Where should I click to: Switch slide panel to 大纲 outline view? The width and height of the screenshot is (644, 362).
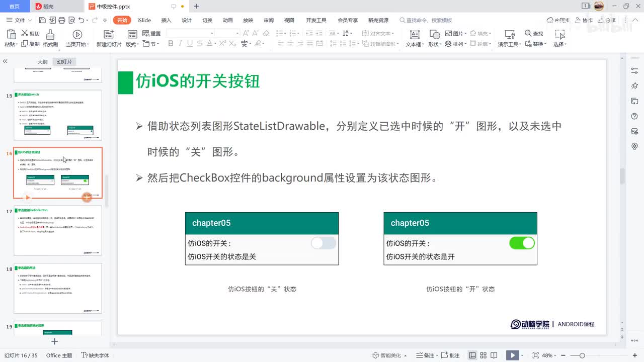(x=42, y=62)
